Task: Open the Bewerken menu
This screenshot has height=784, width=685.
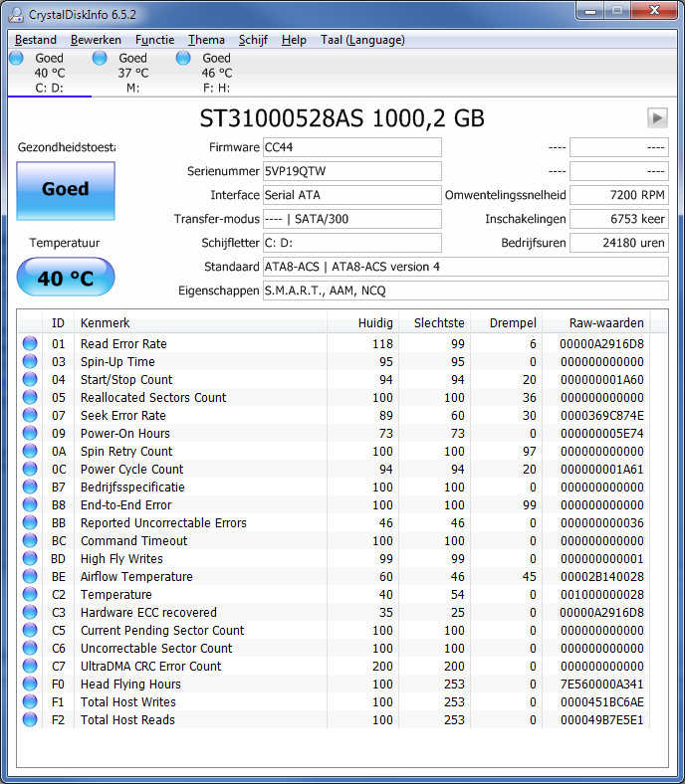Action: tap(96, 40)
